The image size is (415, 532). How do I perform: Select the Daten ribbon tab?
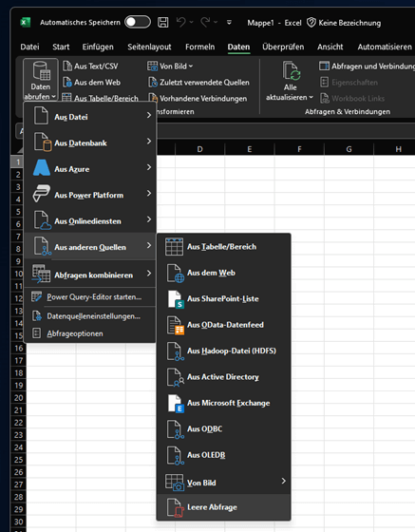tap(238, 47)
